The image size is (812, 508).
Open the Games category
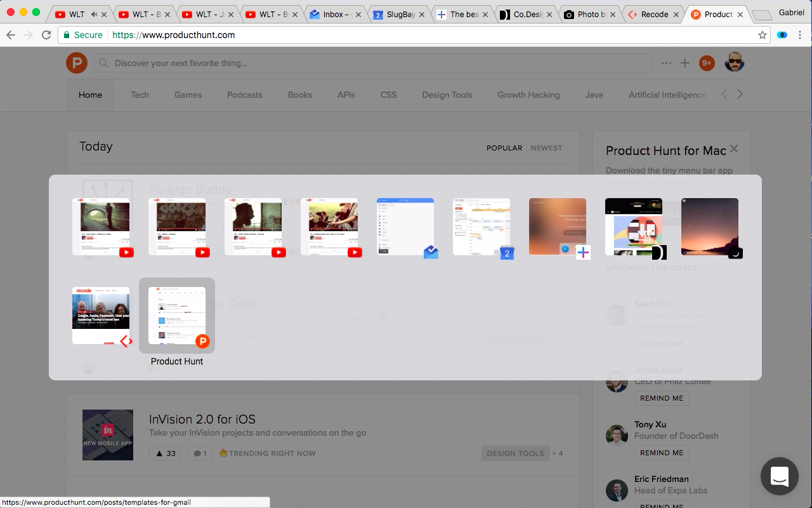click(188, 95)
